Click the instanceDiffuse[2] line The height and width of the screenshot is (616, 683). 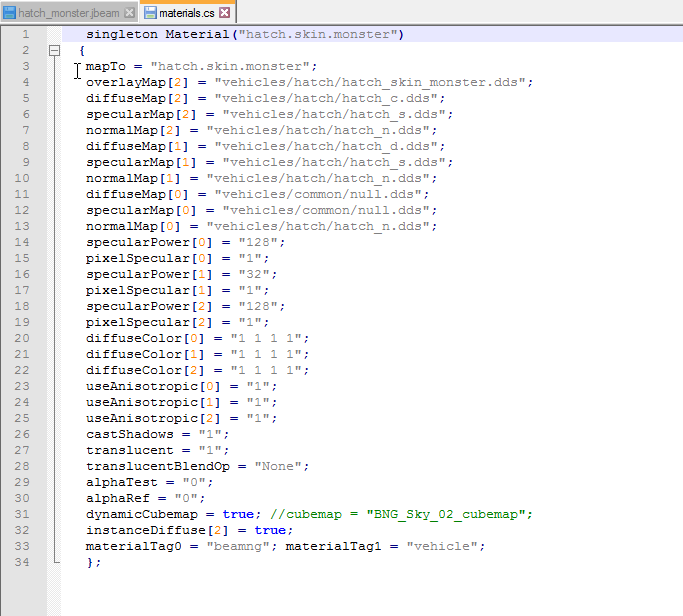click(x=189, y=531)
